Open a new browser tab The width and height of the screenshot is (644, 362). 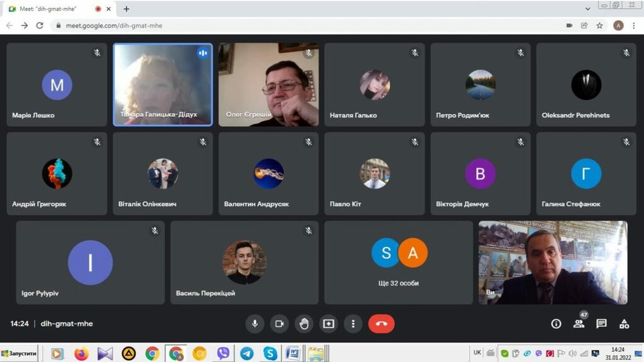coord(126,9)
